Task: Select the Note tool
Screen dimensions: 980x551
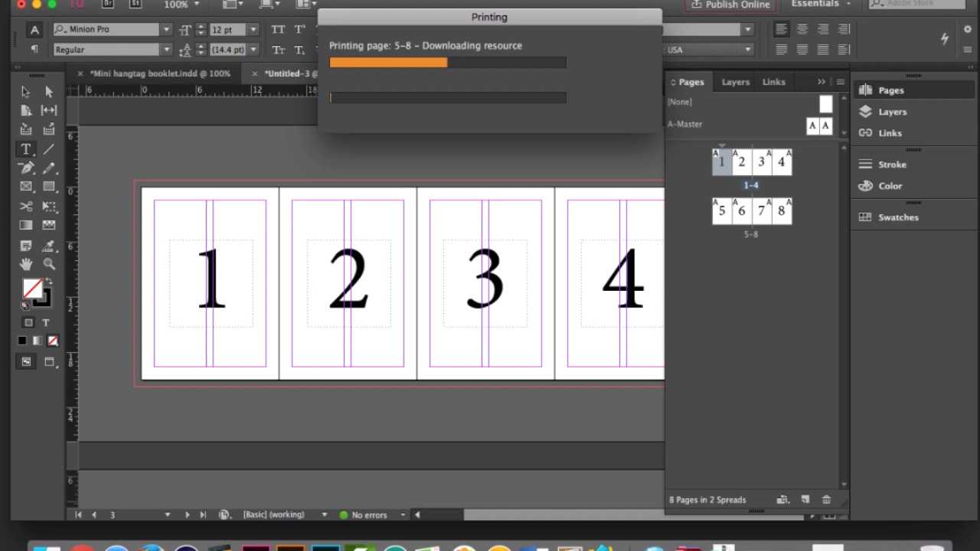Action: coord(26,246)
